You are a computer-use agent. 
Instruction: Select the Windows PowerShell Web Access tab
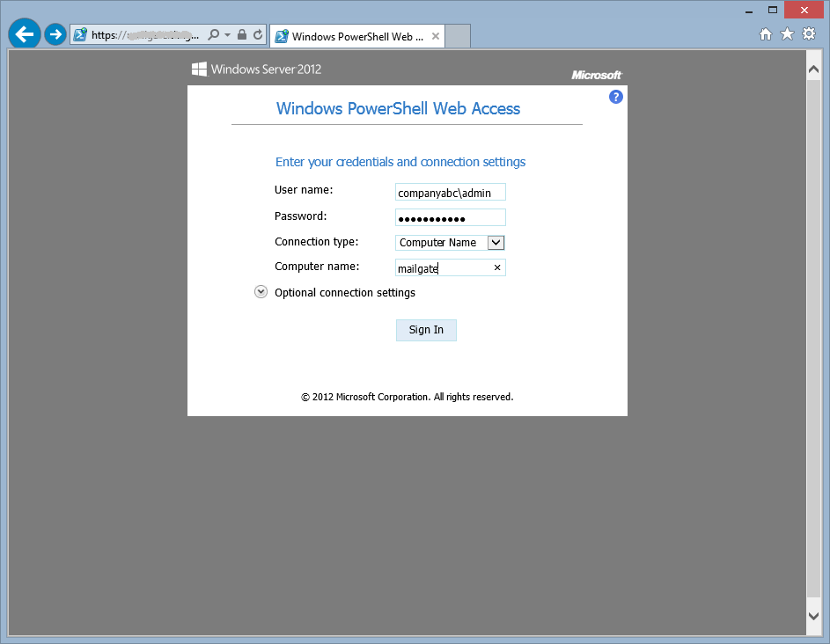pyautogui.click(x=352, y=37)
